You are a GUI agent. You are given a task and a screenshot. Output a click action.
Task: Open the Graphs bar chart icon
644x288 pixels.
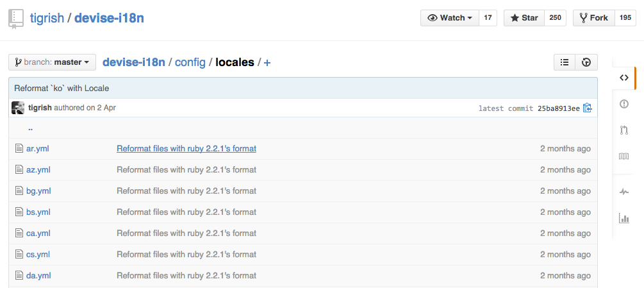(x=624, y=217)
